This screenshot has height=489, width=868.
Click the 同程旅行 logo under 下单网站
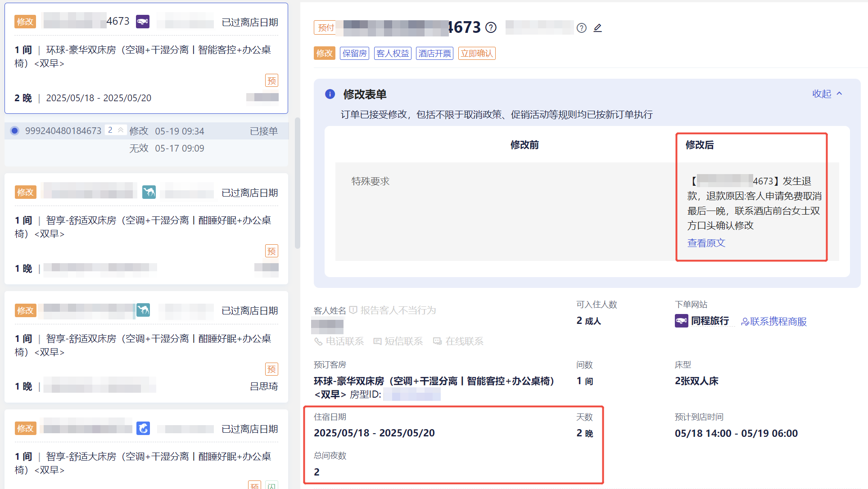point(681,321)
